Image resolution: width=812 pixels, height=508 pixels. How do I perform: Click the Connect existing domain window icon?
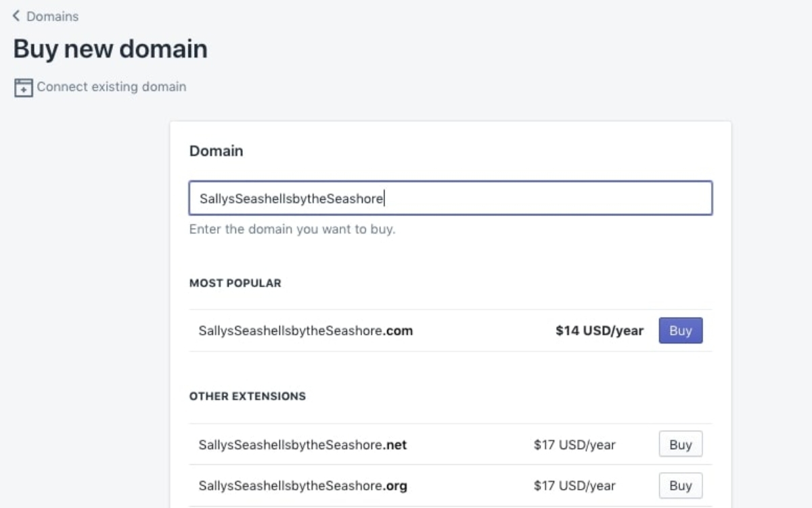click(24, 88)
